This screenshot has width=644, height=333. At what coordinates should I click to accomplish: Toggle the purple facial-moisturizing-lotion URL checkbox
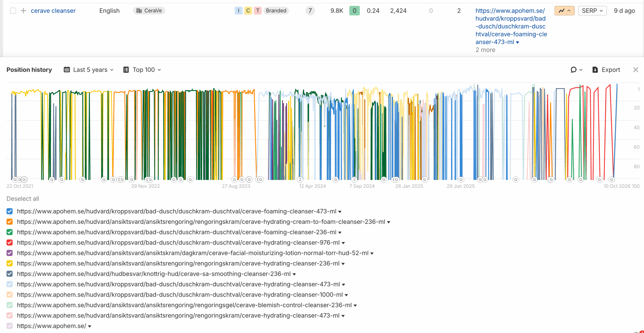[10, 253]
